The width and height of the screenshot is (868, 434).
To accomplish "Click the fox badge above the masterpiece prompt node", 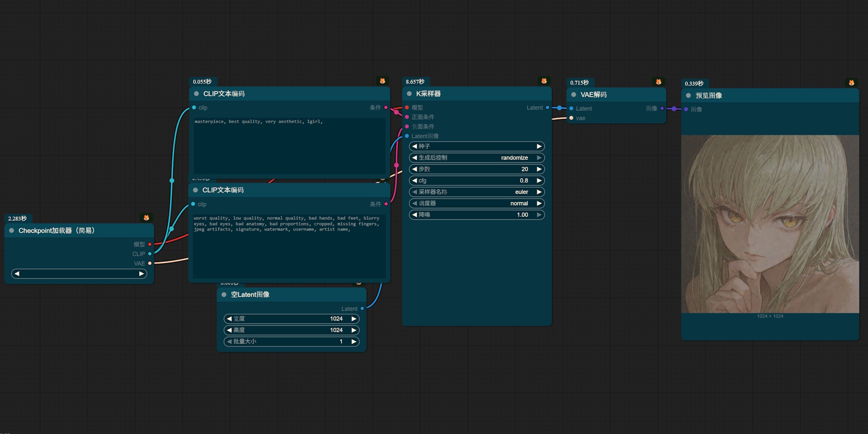I will tap(382, 81).
